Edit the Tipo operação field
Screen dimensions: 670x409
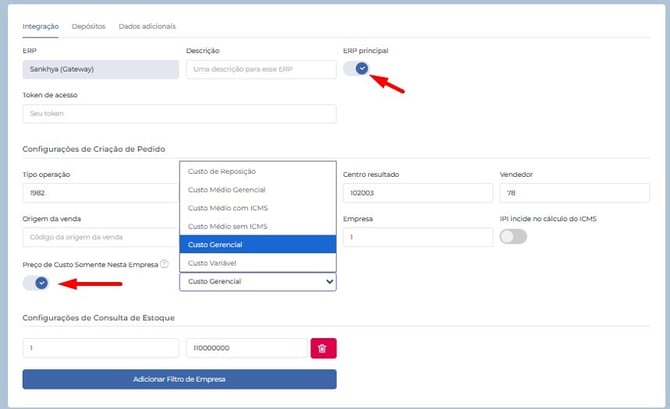pos(101,193)
